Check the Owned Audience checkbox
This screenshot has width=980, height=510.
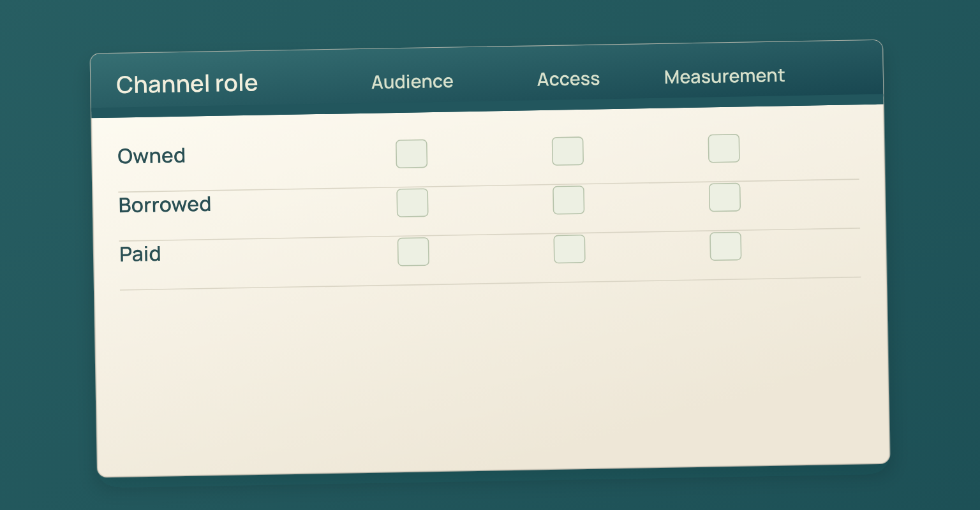[412, 154]
